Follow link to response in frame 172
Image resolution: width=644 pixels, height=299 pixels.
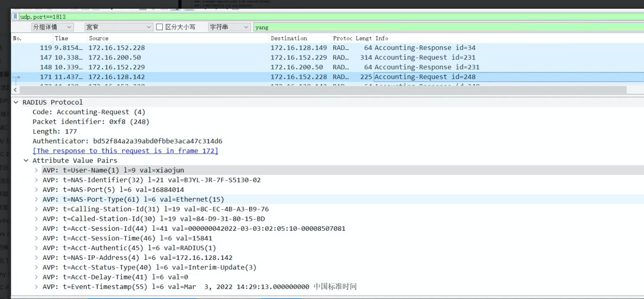tap(125, 151)
